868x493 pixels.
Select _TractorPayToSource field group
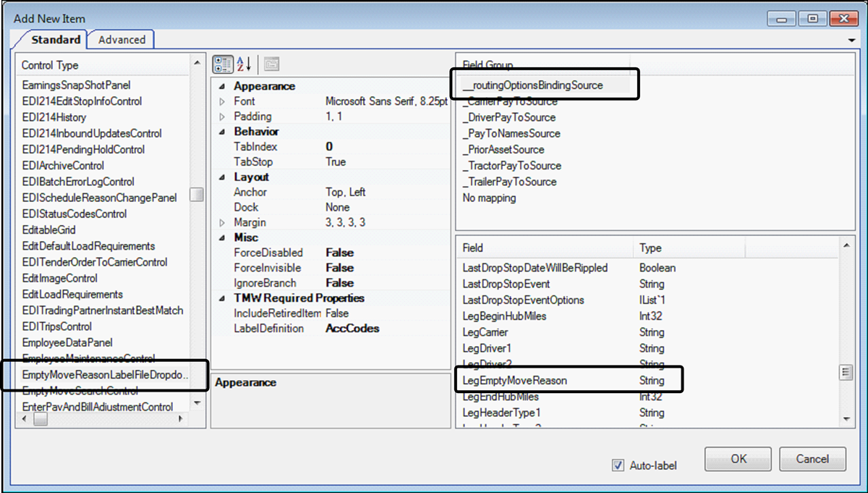(x=511, y=166)
